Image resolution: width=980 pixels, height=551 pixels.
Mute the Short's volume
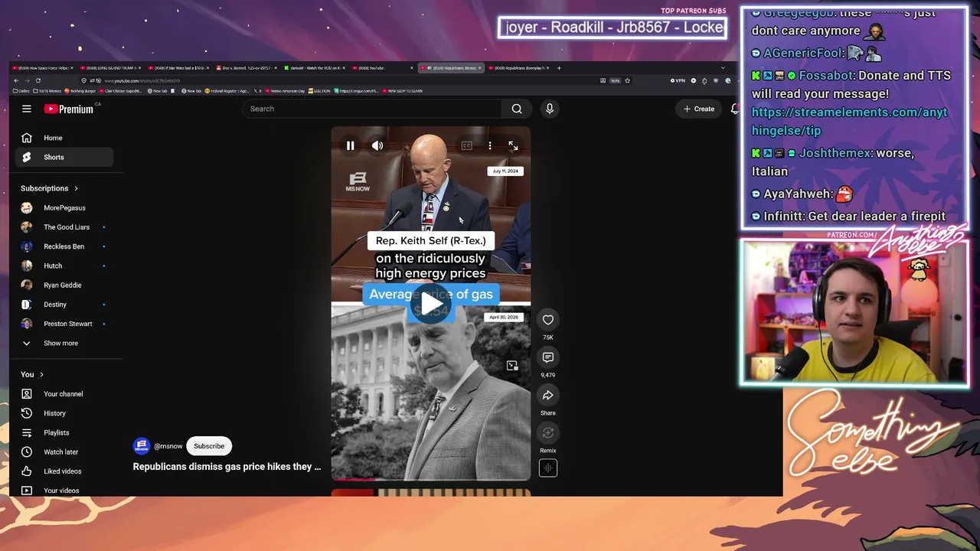pyautogui.click(x=377, y=145)
